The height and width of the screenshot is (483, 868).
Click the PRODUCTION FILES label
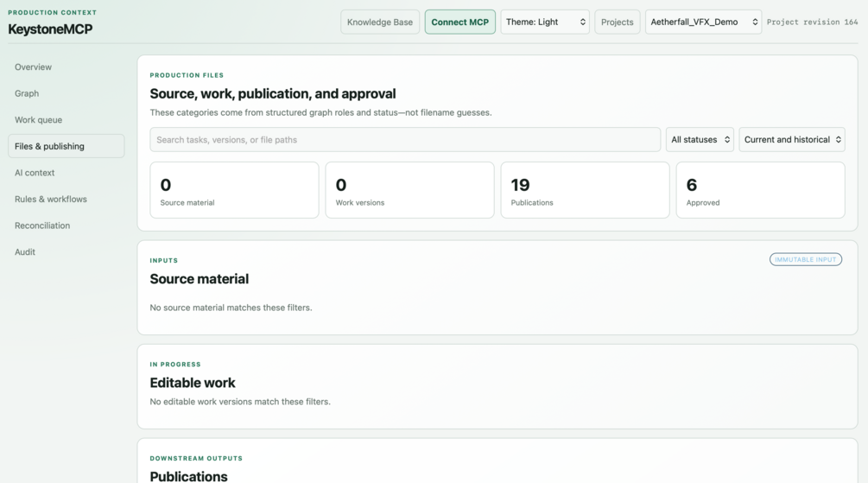coord(187,75)
